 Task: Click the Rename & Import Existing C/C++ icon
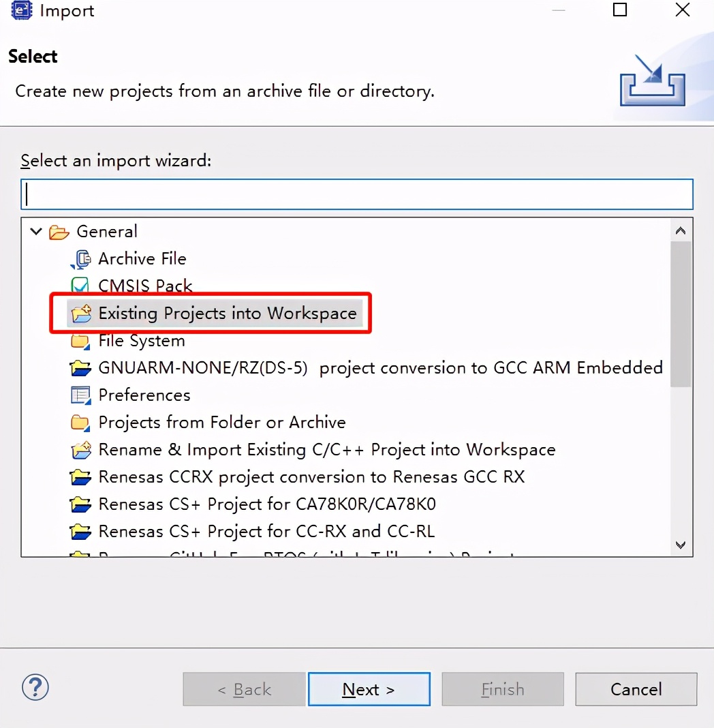tap(80, 450)
